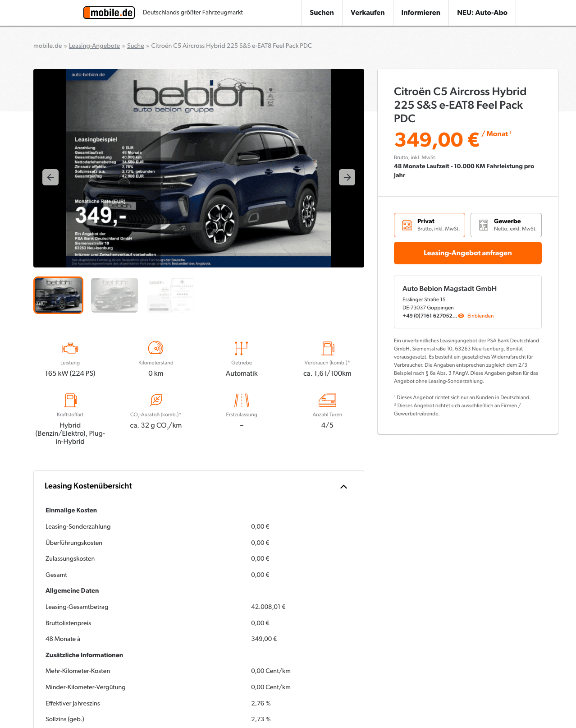Select the Privat pricing option
Image resolution: width=576 pixels, height=728 pixels.
[430, 225]
